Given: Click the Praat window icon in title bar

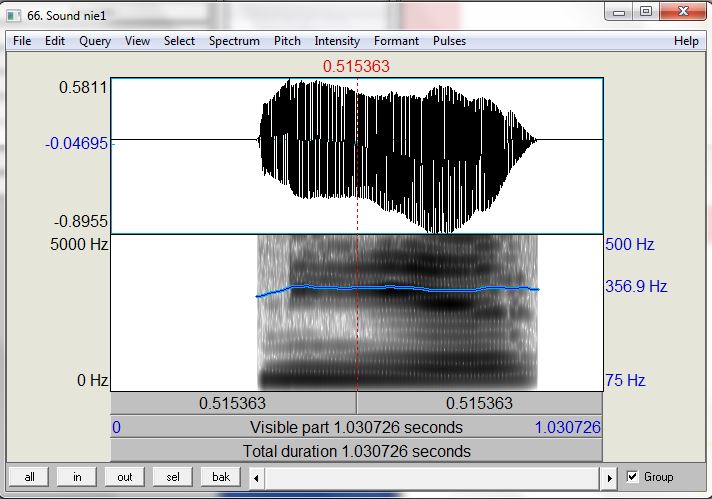Looking at the screenshot, I should click(x=14, y=16).
